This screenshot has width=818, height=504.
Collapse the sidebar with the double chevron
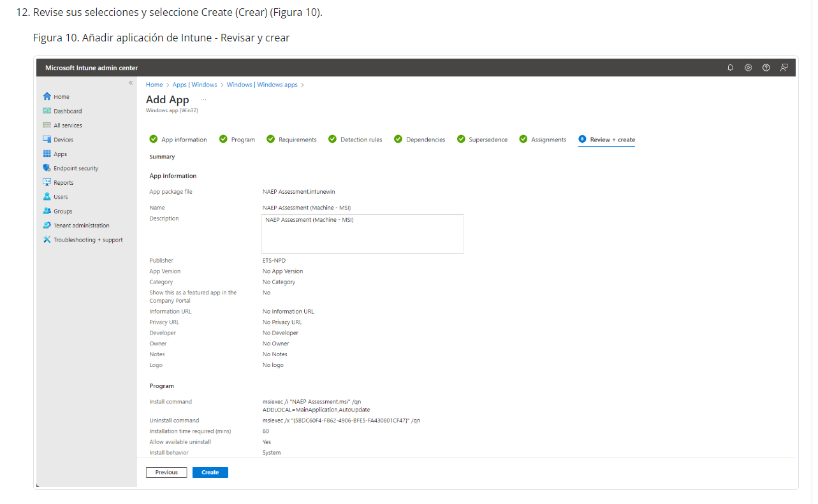point(131,83)
